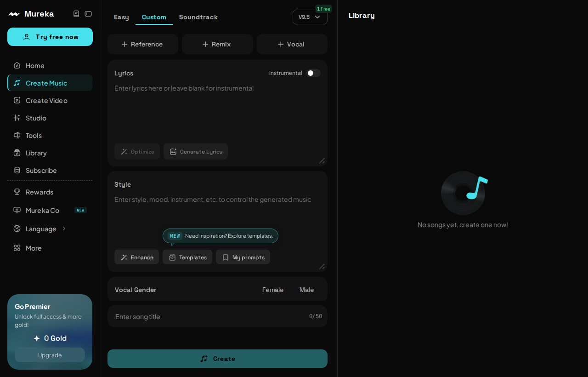
Task: Open the V9.5 model version dropdown
Action: (x=310, y=17)
